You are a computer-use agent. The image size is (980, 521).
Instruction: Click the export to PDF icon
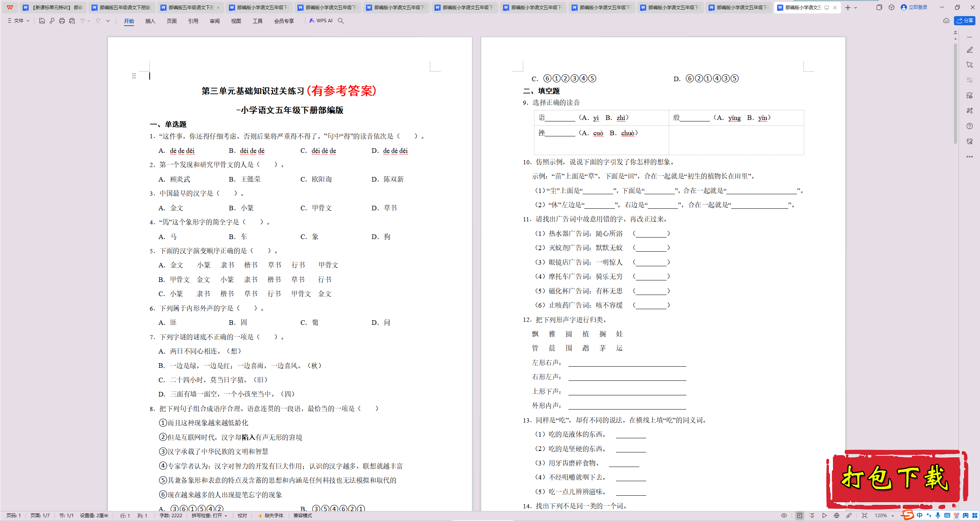coord(52,21)
